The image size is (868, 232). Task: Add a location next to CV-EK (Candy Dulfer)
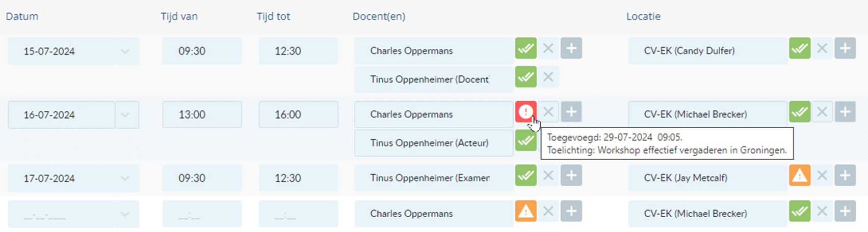[x=845, y=48]
